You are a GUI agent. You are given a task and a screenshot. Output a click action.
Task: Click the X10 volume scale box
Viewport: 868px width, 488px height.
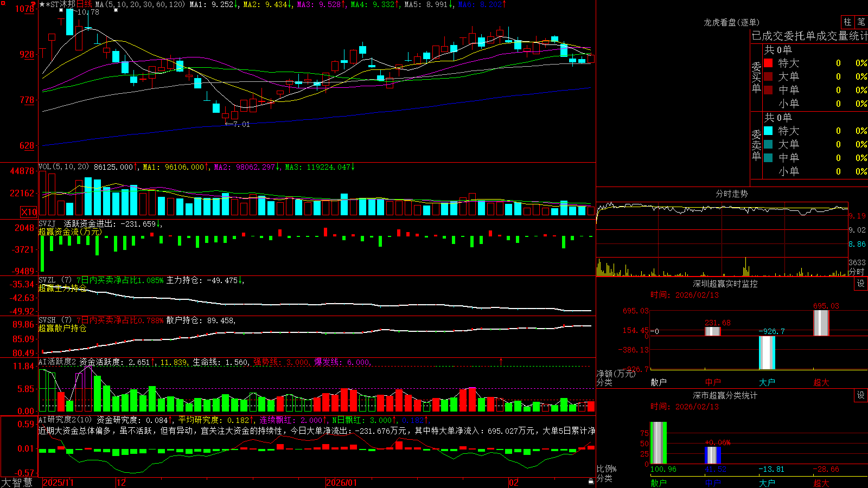pyautogui.click(x=29, y=212)
